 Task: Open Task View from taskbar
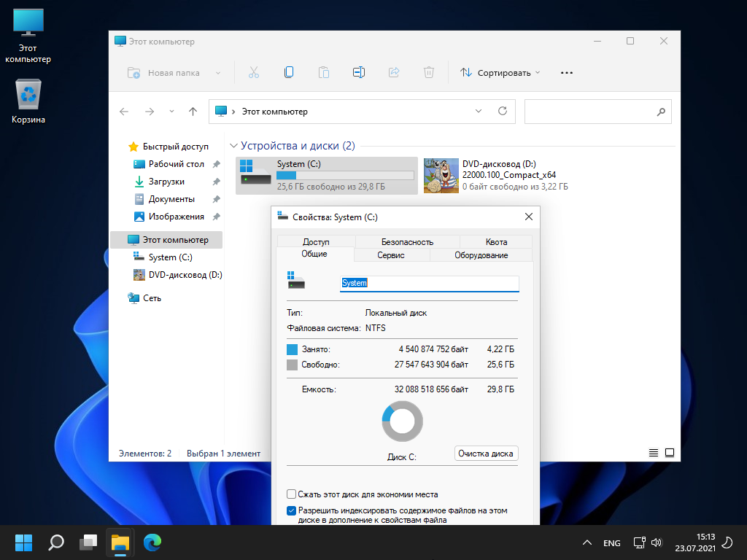click(x=88, y=542)
